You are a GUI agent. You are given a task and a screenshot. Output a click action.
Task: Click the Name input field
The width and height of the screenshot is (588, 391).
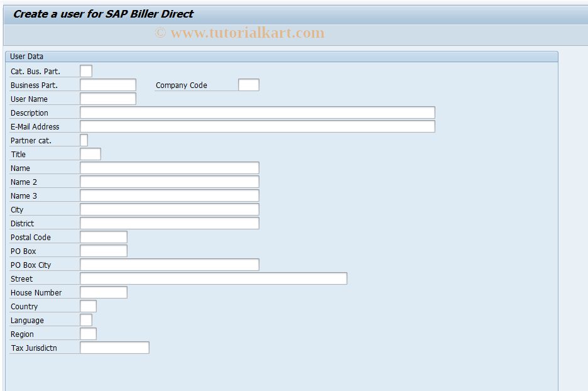click(x=170, y=168)
